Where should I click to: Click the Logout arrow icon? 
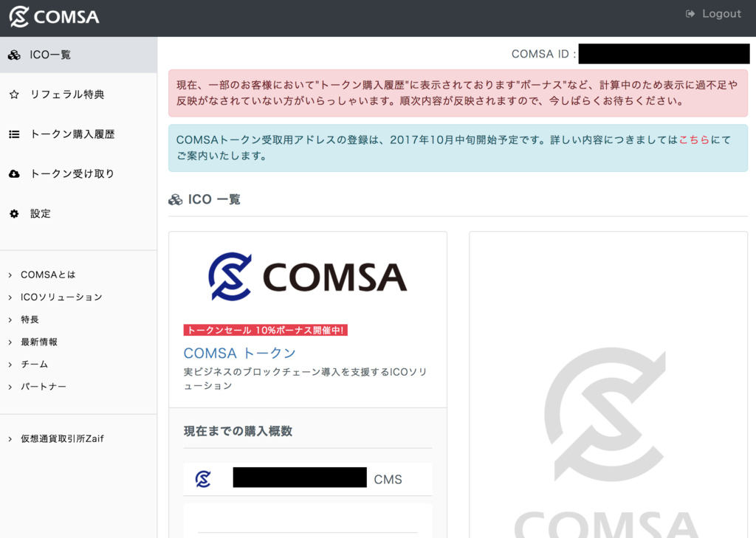click(x=690, y=13)
